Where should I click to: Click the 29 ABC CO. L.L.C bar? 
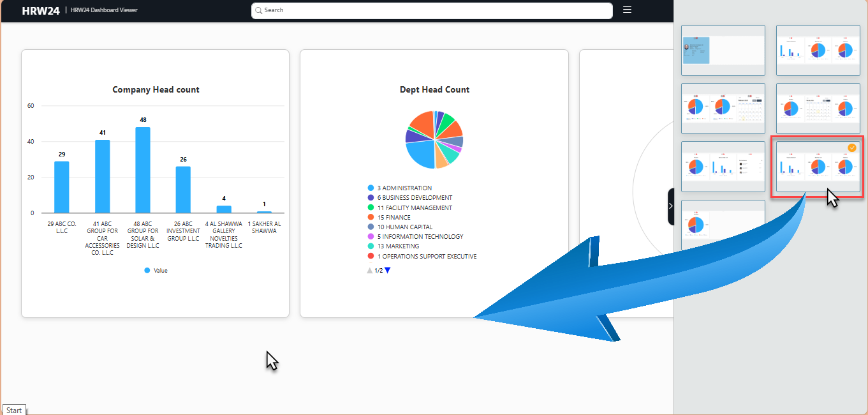point(61,187)
